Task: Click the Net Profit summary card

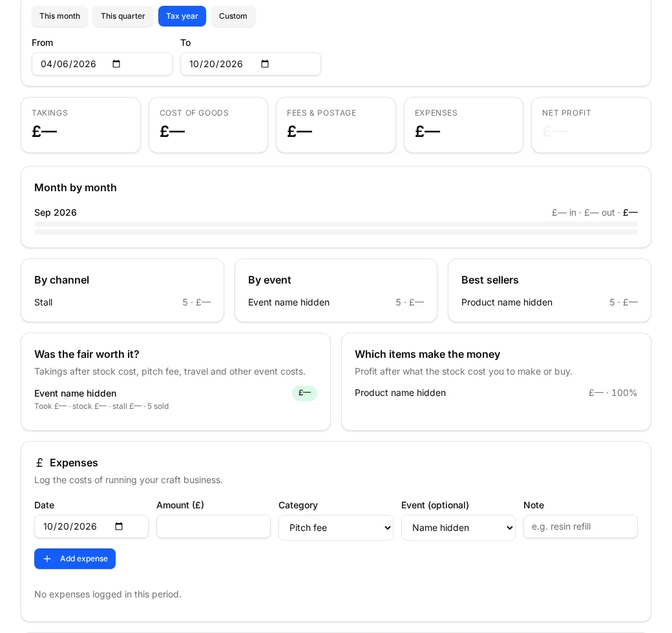Action: click(x=591, y=125)
